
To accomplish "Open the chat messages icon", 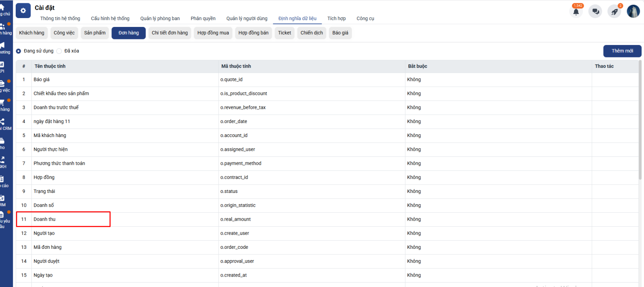I will (595, 12).
